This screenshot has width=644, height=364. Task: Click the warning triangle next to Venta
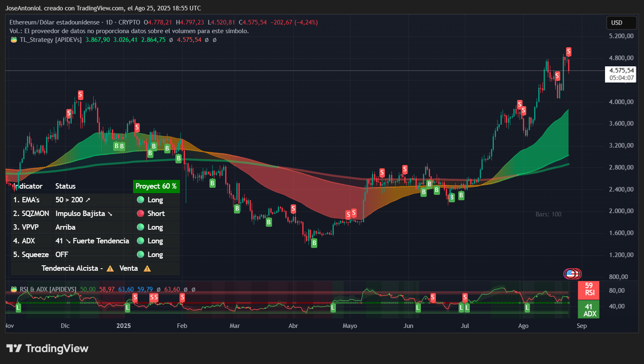coord(147,269)
